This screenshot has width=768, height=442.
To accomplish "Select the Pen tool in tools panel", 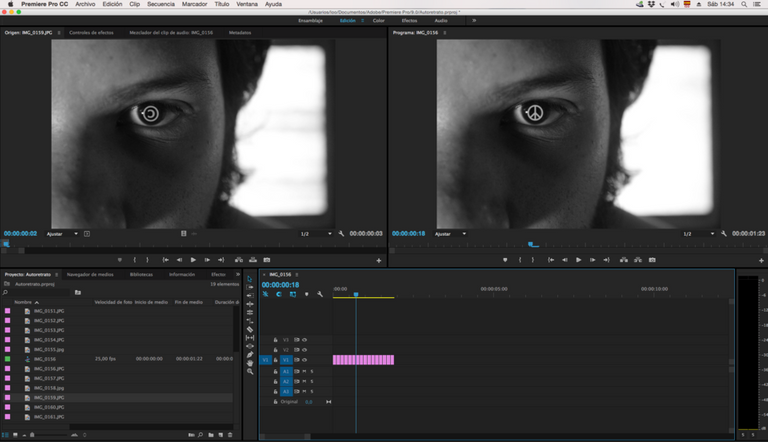I will [250, 354].
